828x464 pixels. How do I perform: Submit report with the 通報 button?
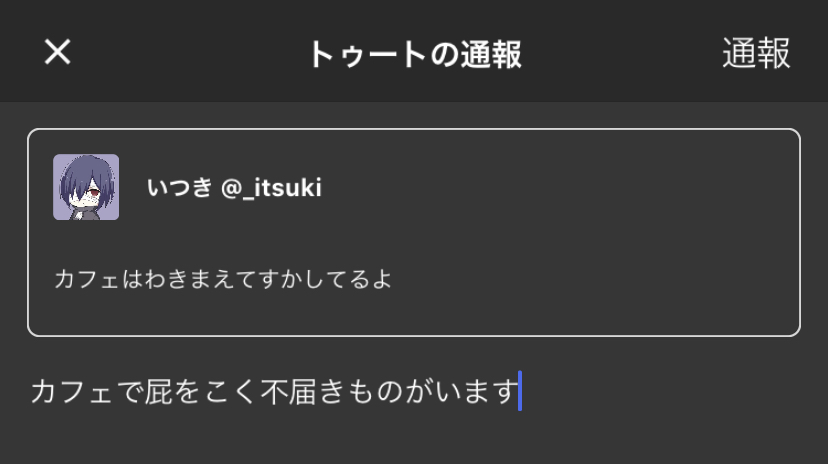[756, 53]
